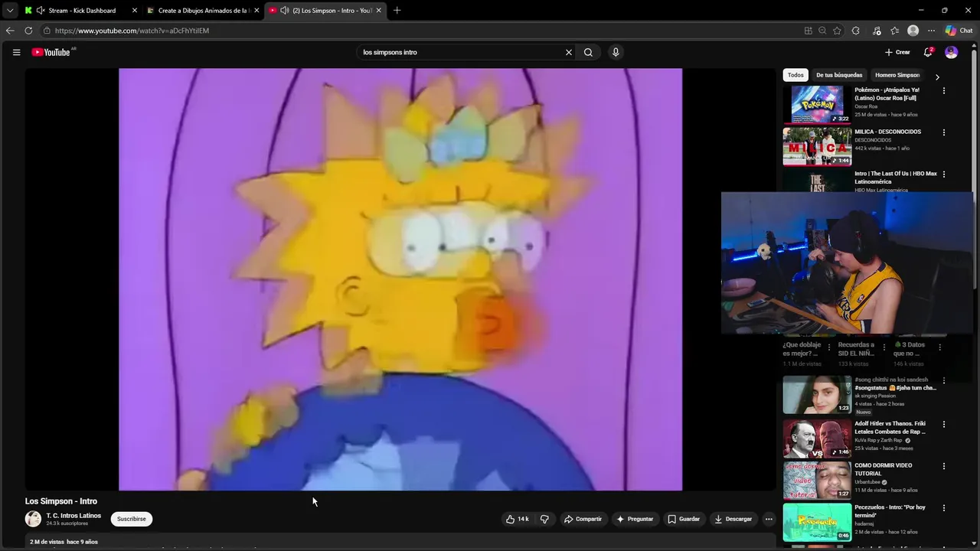
Task: Open the browser profile avatar
Action: (x=913, y=31)
